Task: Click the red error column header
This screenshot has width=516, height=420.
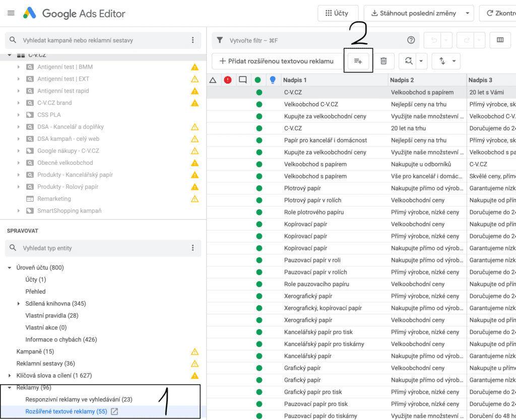Action: (228, 80)
